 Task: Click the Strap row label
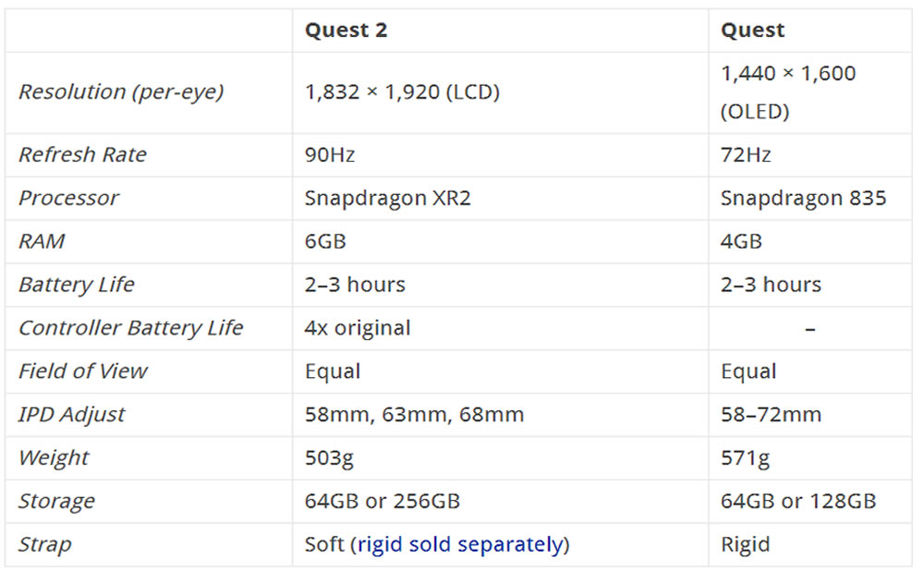44,545
